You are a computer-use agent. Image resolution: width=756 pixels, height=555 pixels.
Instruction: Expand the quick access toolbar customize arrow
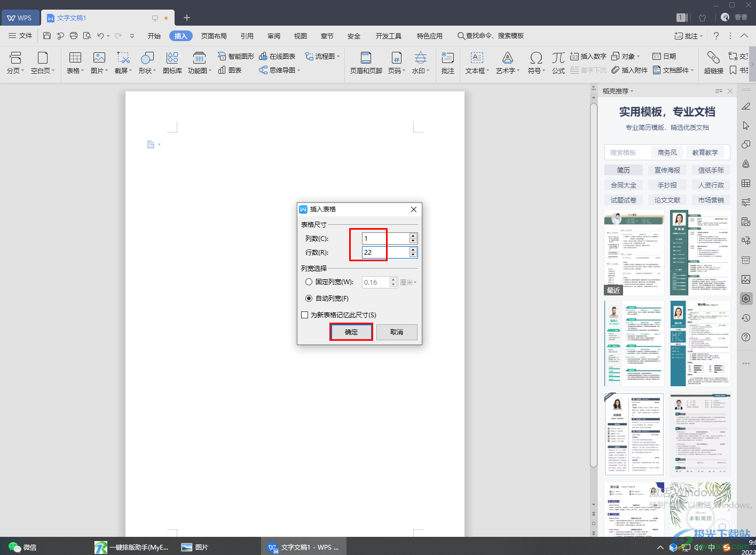pos(132,36)
